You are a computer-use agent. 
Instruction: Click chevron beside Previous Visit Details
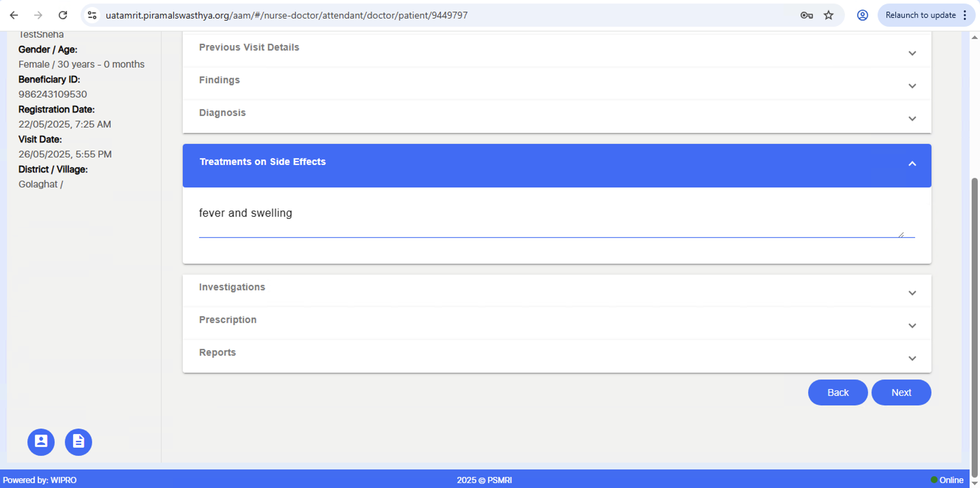912,53
